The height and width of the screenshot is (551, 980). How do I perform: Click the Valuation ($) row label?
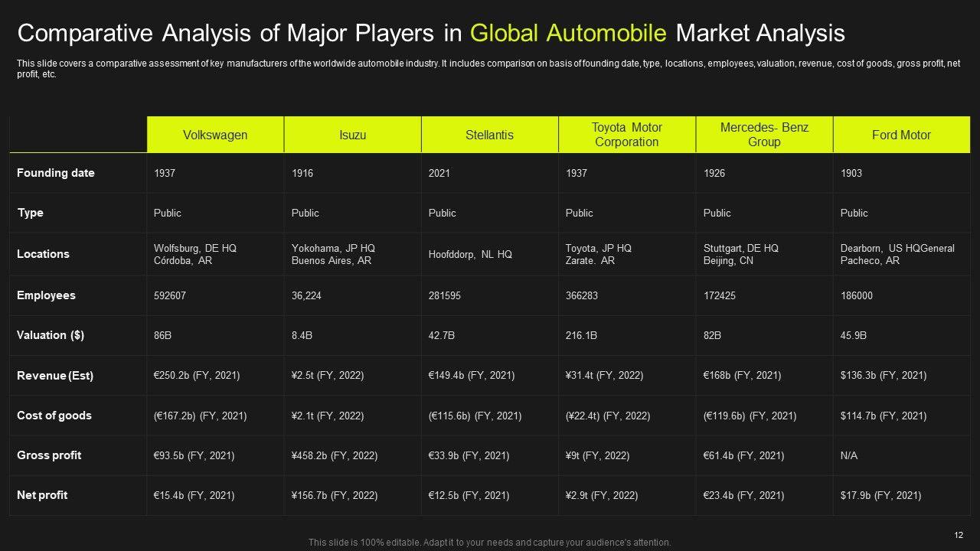(x=51, y=335)
